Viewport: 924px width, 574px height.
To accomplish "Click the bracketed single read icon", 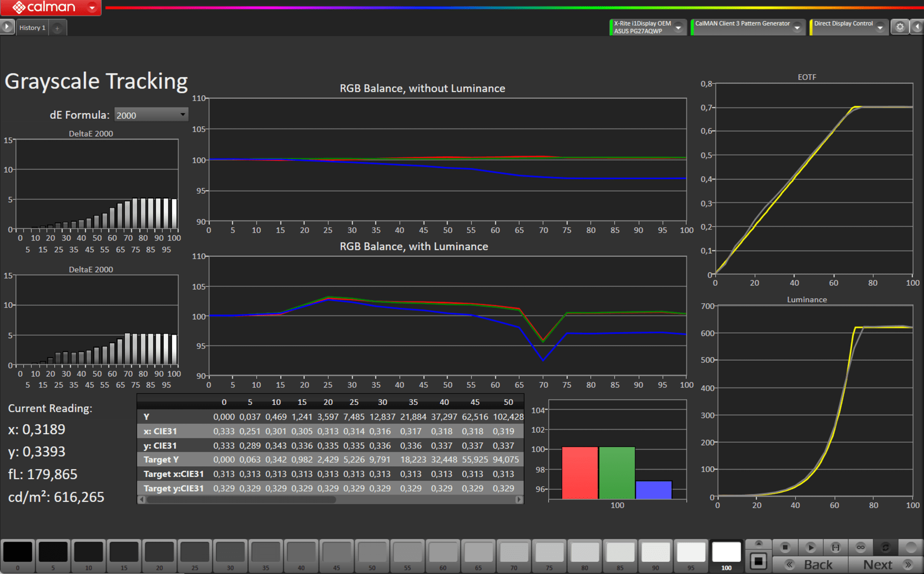I will 835,548.
